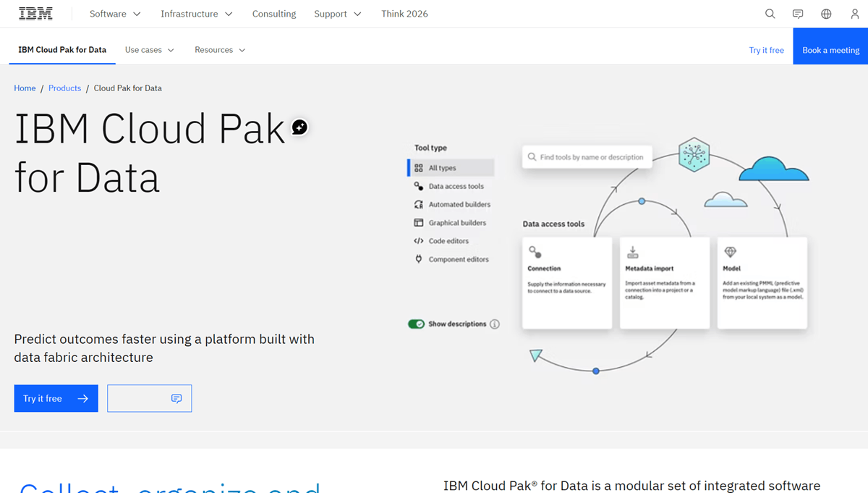
Task: Click the Cloud Pak for Data breadcrumb text
Action: (x=128, y=88)
